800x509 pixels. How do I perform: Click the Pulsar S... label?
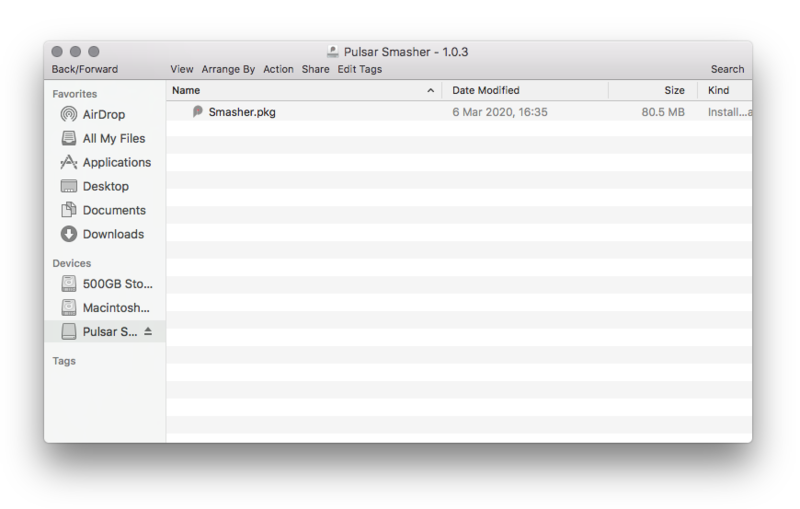coord(110,332)
